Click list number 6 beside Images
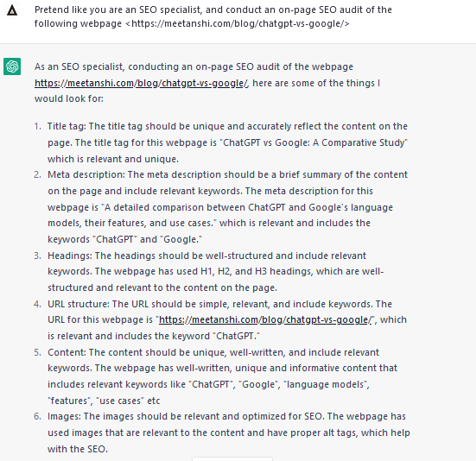 click(37, 416)
